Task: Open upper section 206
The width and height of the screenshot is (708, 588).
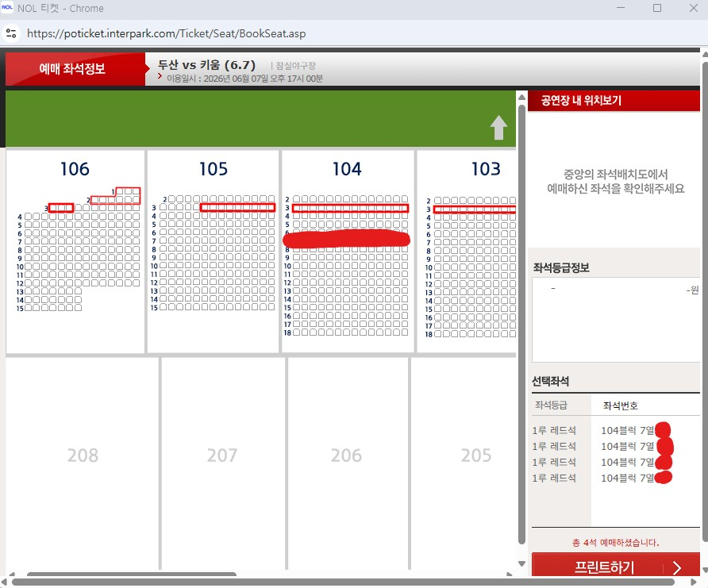Action: (x=346, y=455)
